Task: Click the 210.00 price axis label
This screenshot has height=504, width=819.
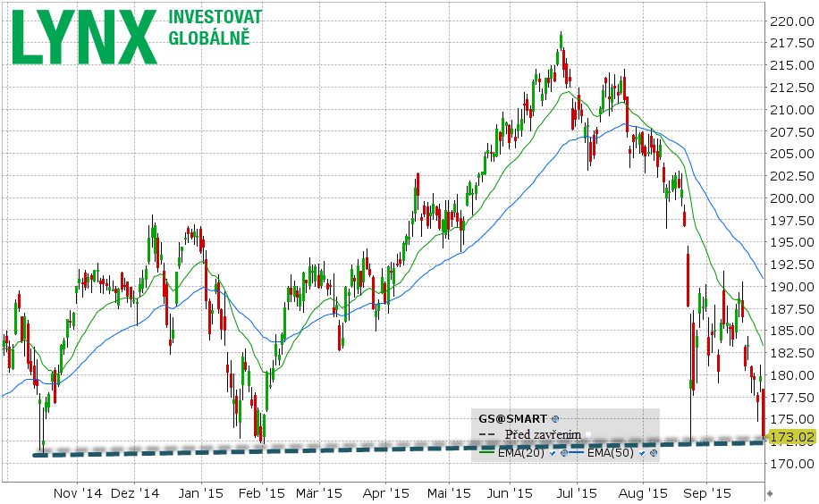Action: [792, 110]
